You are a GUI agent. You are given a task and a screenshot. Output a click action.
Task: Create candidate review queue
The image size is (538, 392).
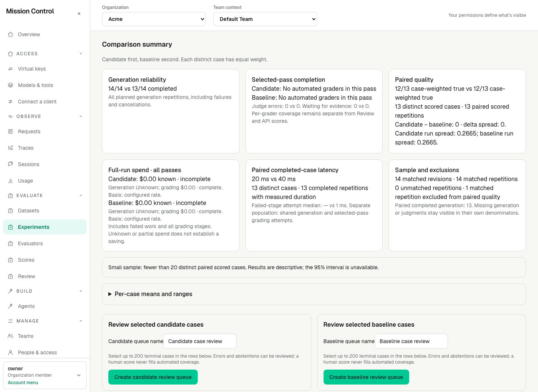(x=153, y=377)
